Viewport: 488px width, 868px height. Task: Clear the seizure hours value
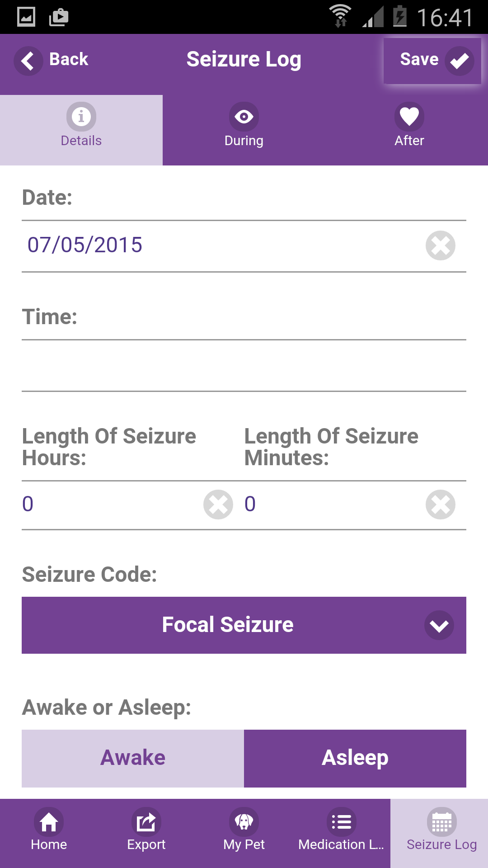point(218,505)
